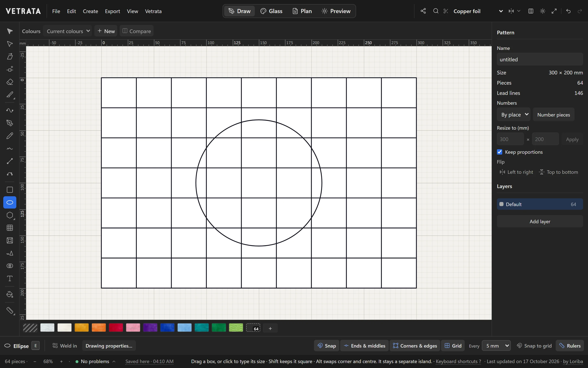Viewport: 588px width, 368px height.
Task: Select the ruler measure tool
Action: [x=10, y=310]
